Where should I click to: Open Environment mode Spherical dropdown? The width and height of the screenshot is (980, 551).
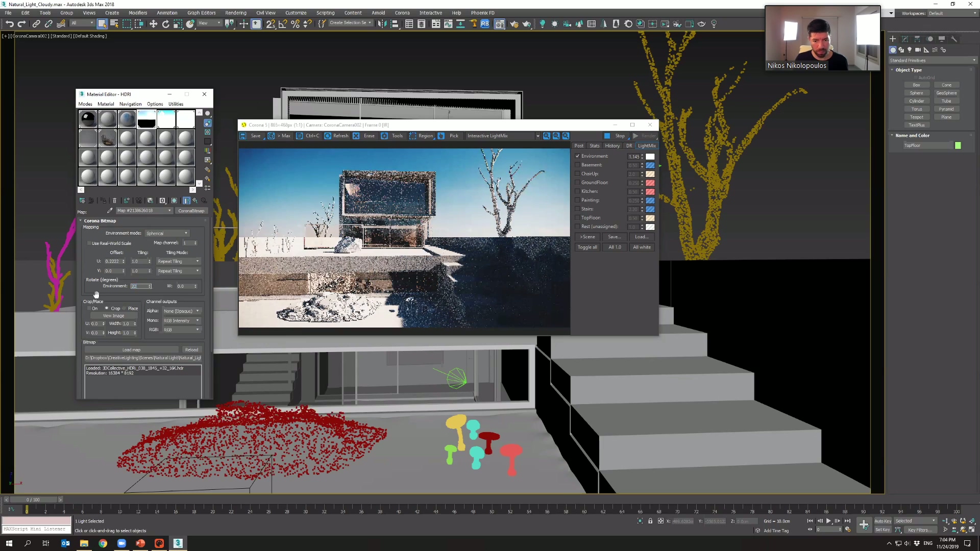[167, 233]
